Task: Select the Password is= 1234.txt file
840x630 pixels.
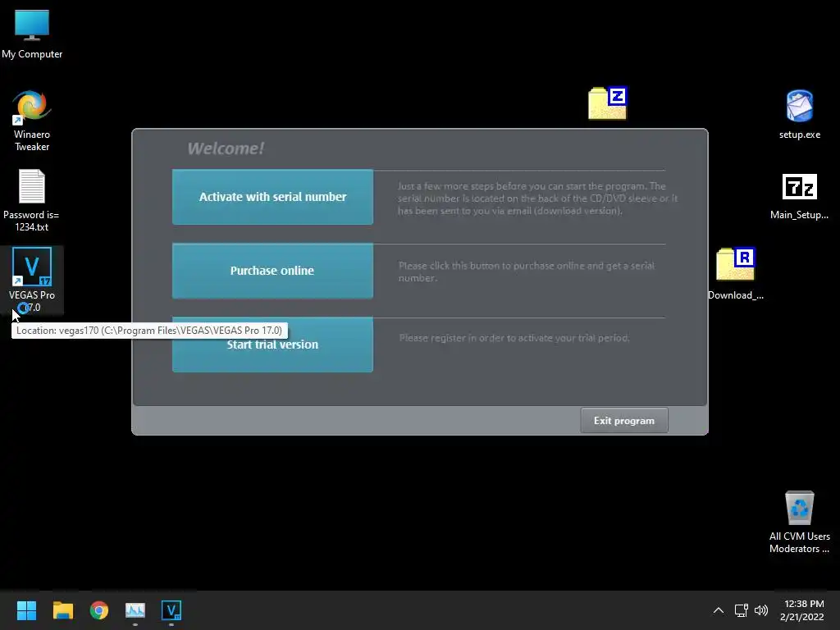Action: pos(32,201)
